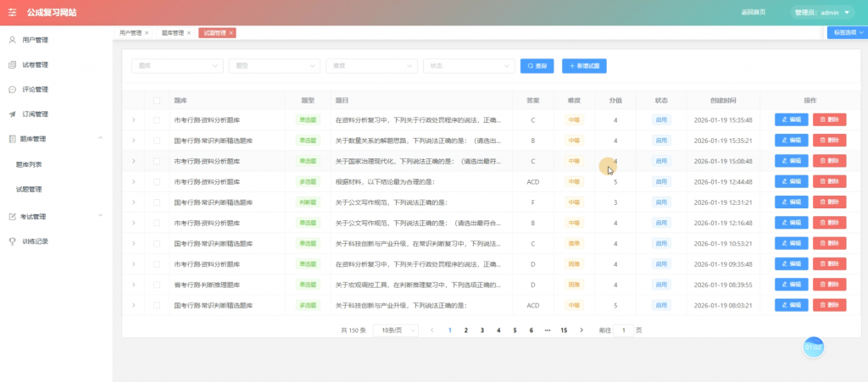
Task: Edit the question created 2026-01-19 12:44:48
Action: [x=791, y=181]
